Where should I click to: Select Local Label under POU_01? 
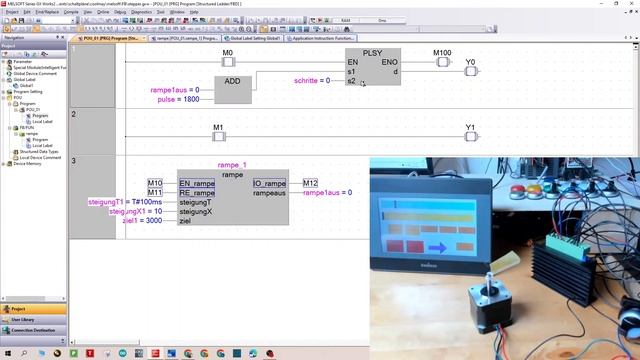click(42, 122)
